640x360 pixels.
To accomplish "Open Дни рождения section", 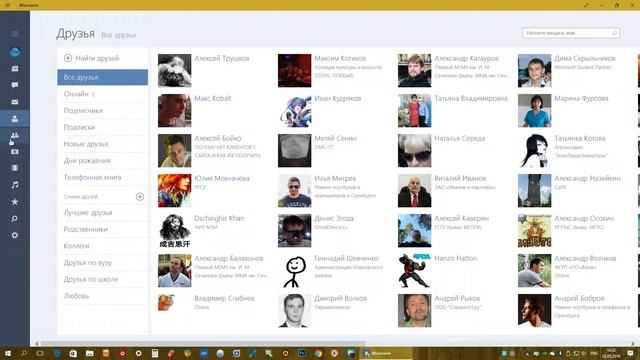I will 102,161.
